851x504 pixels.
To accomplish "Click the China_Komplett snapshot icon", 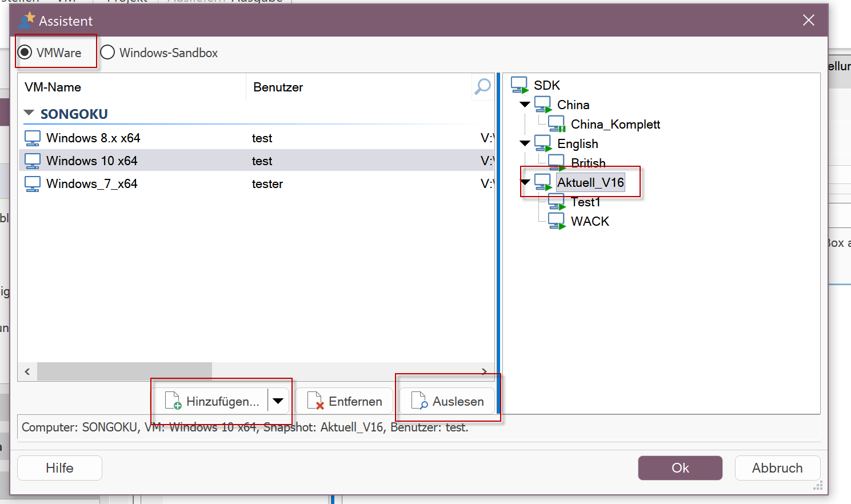I will tap(557, 124).
